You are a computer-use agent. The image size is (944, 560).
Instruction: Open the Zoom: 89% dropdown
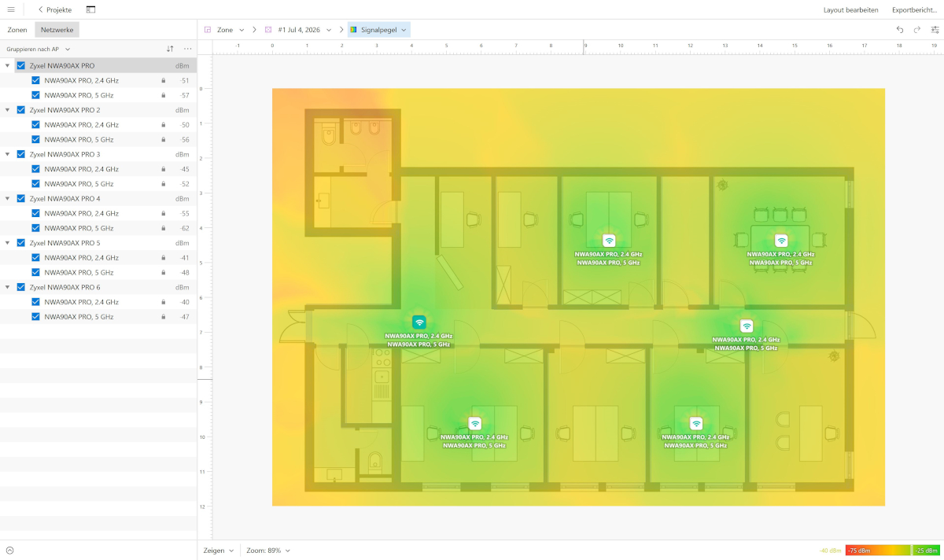click(x=268, y=551)
